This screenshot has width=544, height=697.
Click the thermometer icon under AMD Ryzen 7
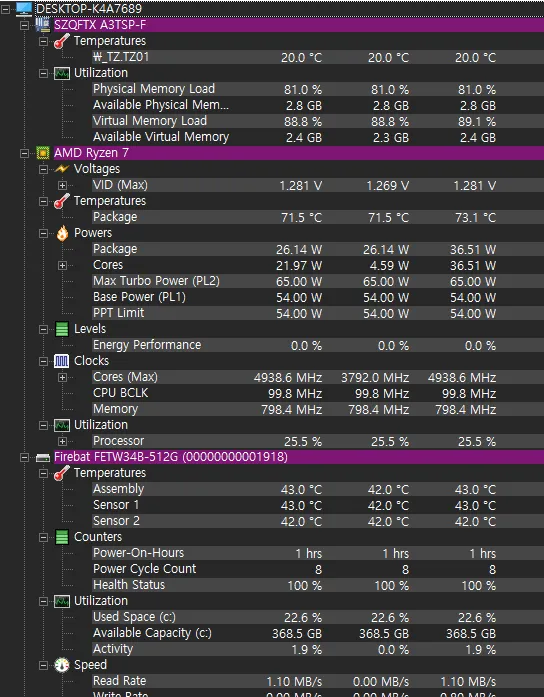62,201
